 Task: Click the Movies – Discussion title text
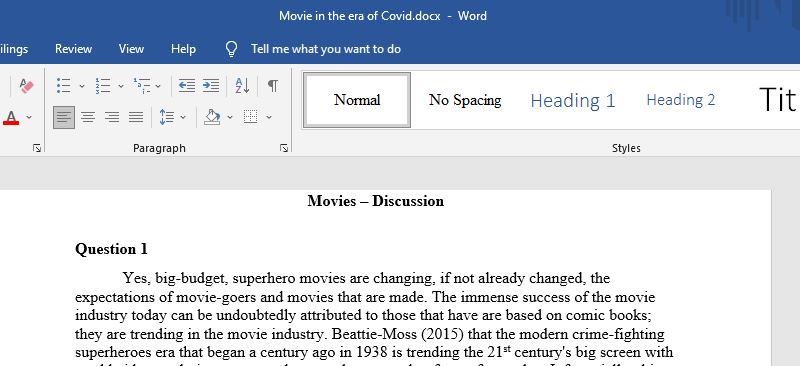pos(376,201)
